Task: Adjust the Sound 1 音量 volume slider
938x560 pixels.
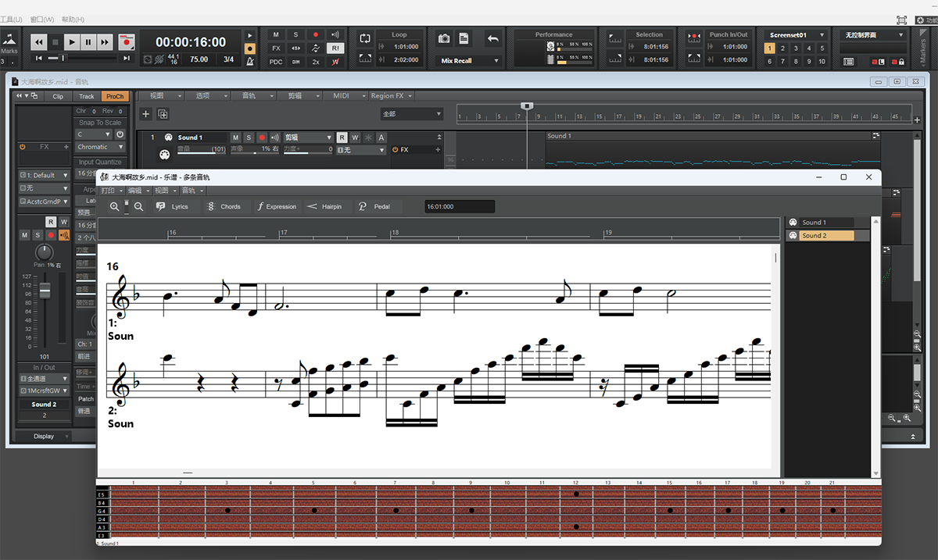Action: [202, 150]
